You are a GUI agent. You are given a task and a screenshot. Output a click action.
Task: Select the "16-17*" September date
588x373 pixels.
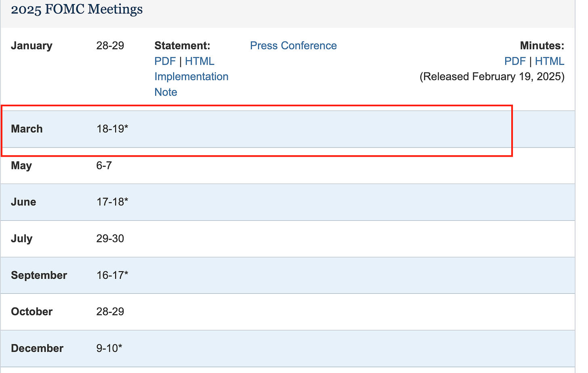[x=112, y=275]
